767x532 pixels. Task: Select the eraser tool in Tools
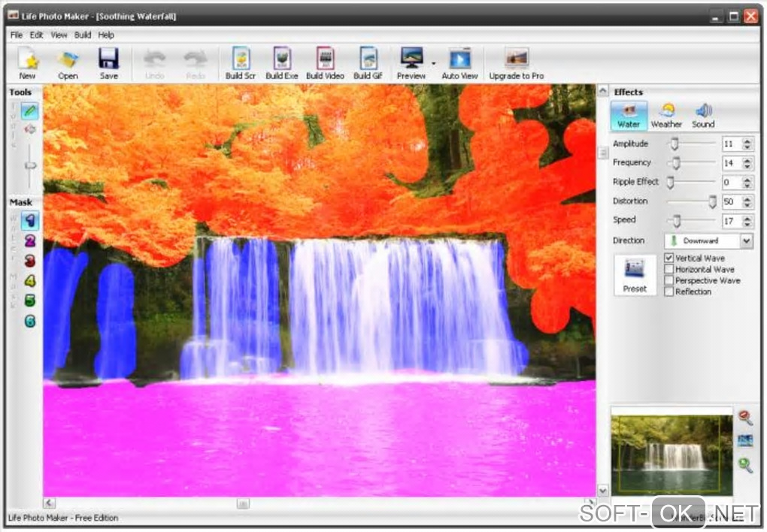click(30, 129)
